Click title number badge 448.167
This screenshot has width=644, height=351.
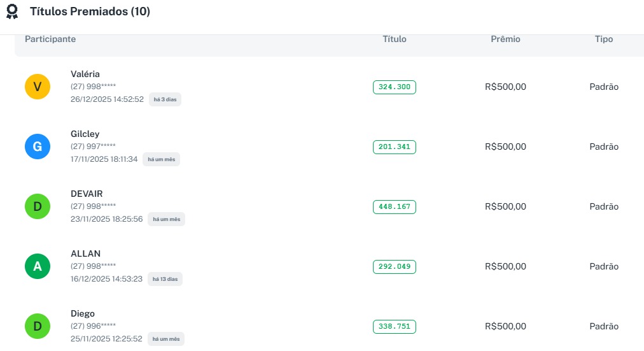[x=394, y=207]
